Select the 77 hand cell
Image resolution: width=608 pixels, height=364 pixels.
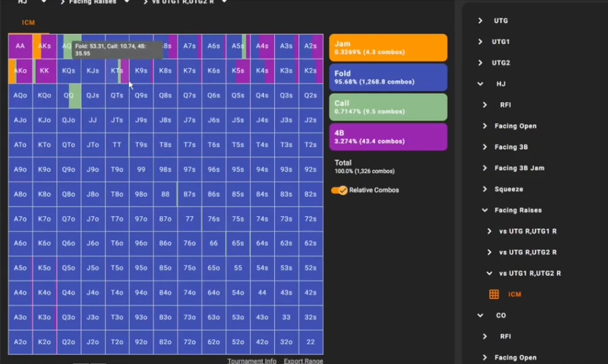click(x=189, y=219)
